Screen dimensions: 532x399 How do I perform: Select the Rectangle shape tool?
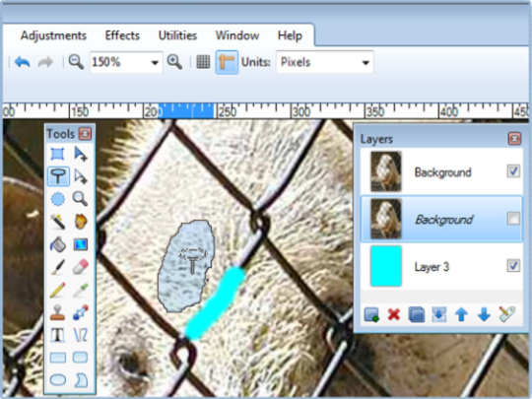pyautogui.click(x=58, y=358)
